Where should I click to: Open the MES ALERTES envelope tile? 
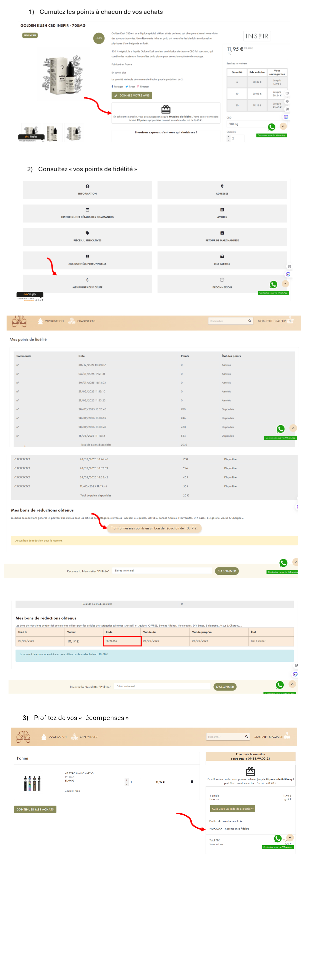[222, 260]
